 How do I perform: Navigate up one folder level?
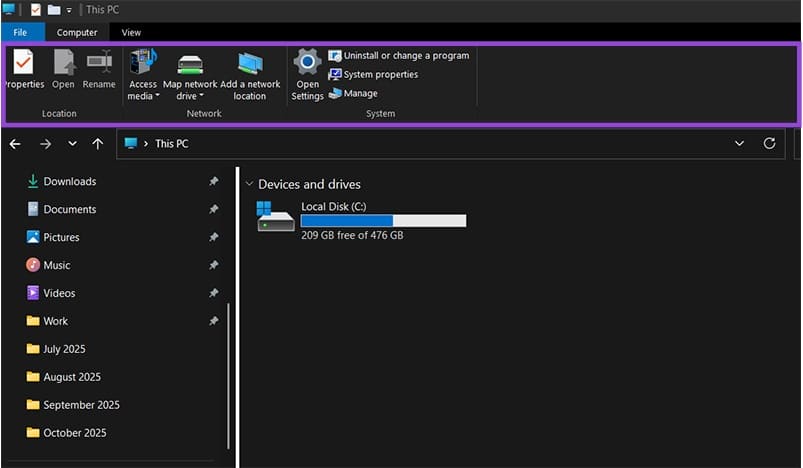click(x=97, y=143)
